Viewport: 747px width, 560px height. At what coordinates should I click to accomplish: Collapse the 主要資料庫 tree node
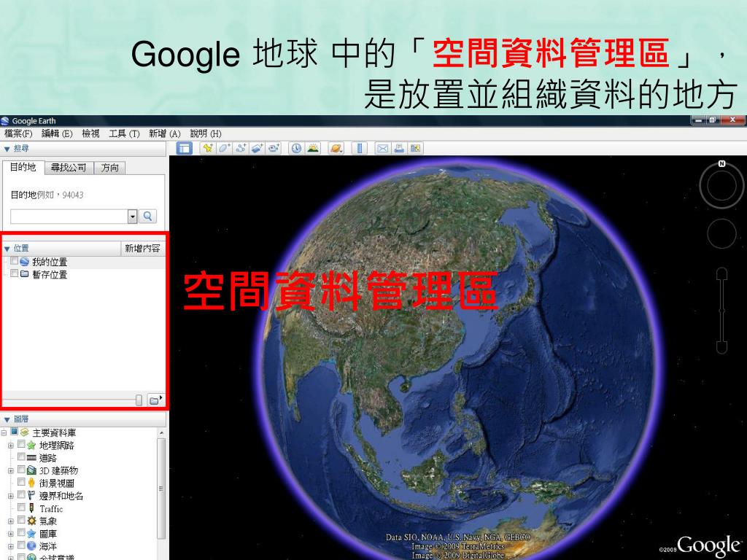4,433
